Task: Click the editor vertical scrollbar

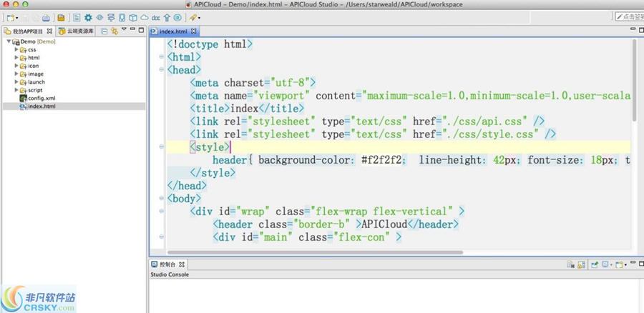Action: (635, 80)
